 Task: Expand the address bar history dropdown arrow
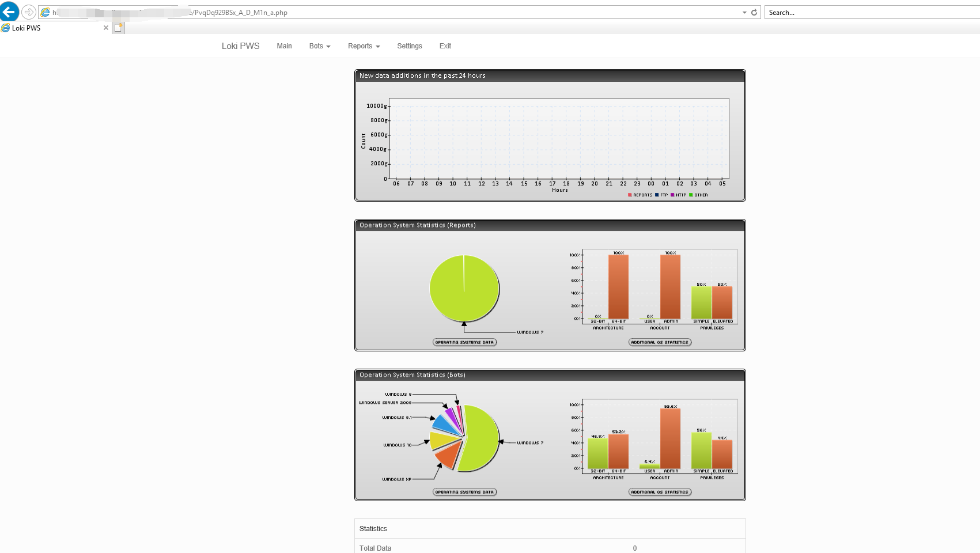click(x=744, y=12)
